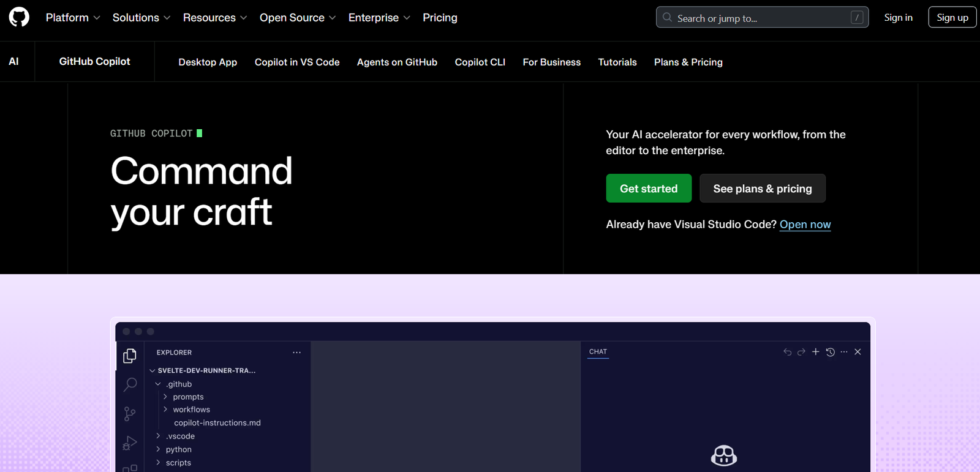Collapse the .github folder
The width and height of the screenshot is (980, 472).
coord(173,384)
